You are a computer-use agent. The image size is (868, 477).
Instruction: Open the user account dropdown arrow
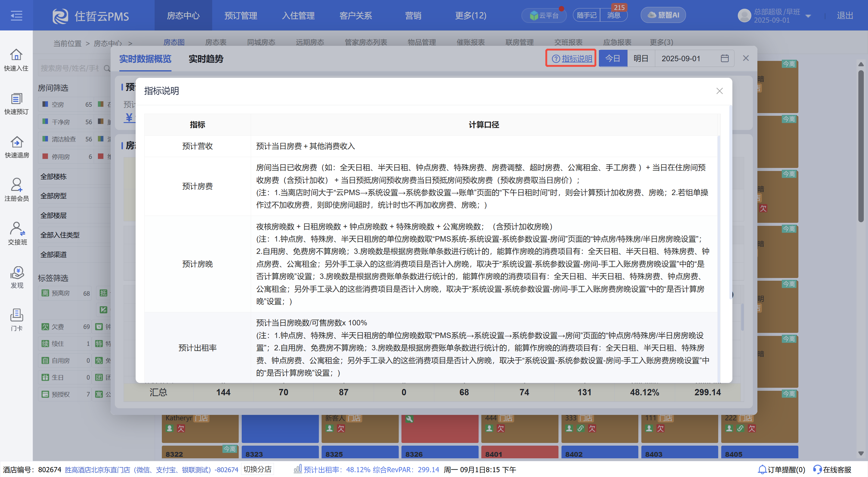click(808, 16)
